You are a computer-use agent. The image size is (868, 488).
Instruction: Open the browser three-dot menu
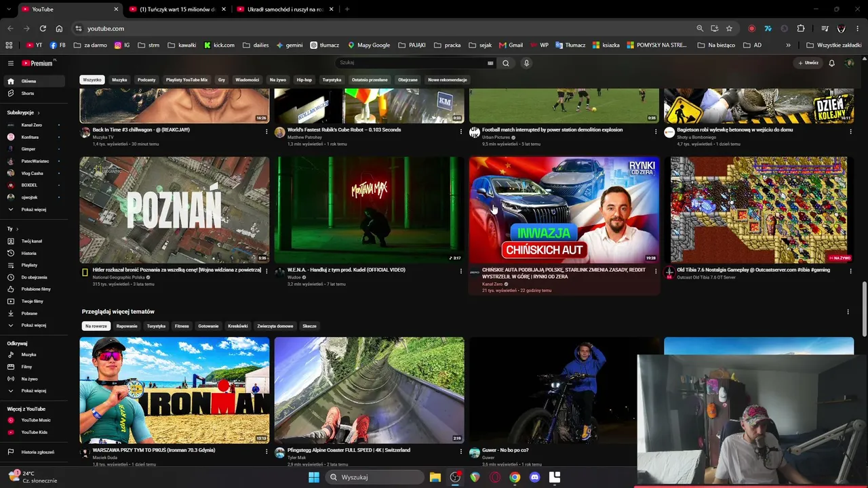click(x=858, y=28)
